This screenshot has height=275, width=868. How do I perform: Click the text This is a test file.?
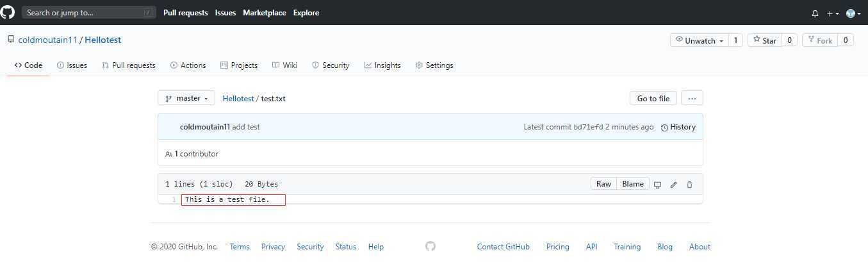[x=227, y=200]
